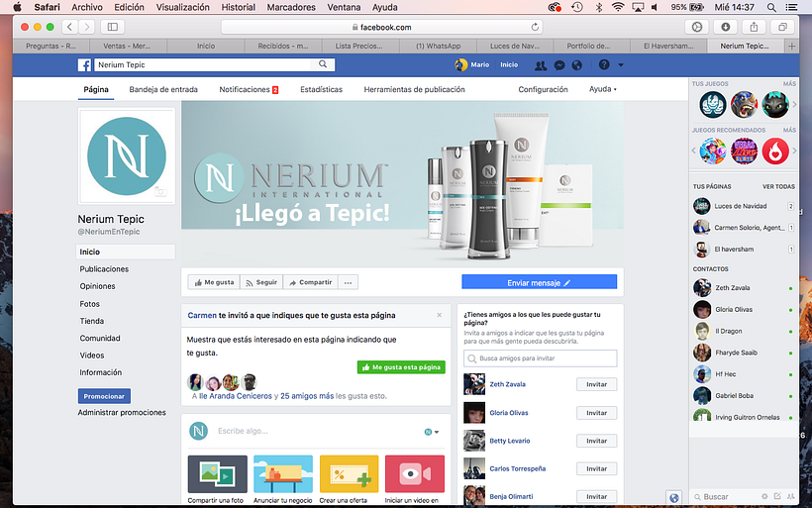This screenshot has width=812, height=508.
Task: Open notifications globe icon in blue bar
Action: 577,65
